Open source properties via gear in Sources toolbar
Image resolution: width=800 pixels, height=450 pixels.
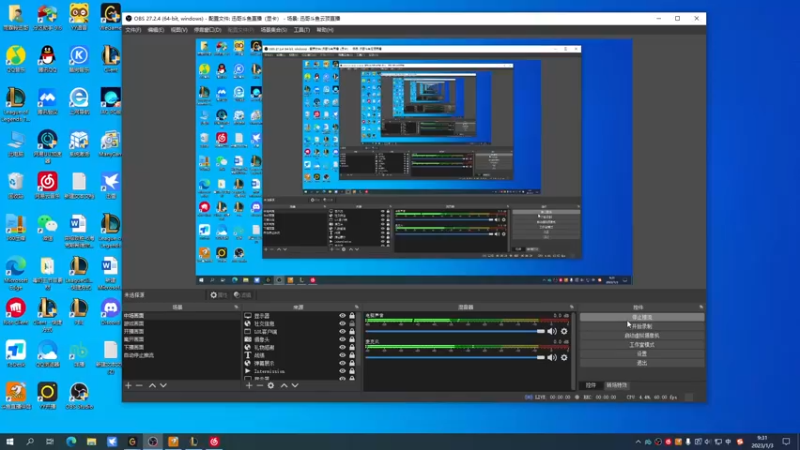coord(271,386)
